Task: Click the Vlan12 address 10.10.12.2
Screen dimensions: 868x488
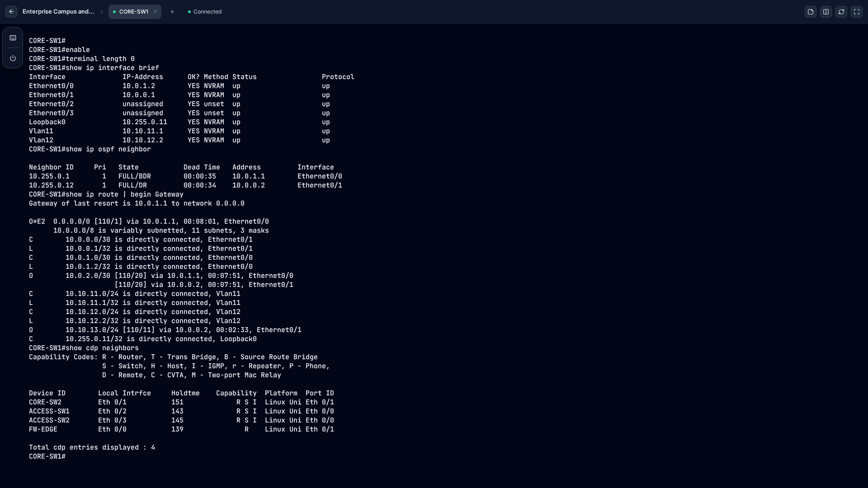Action: (143, 140)
